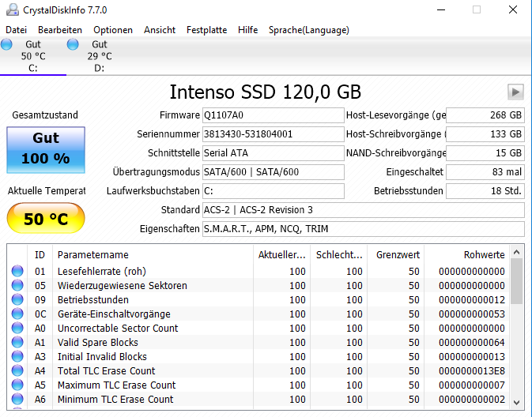
Task: Click the Betriebsstunden value 18 Std.
Action: 485,191
